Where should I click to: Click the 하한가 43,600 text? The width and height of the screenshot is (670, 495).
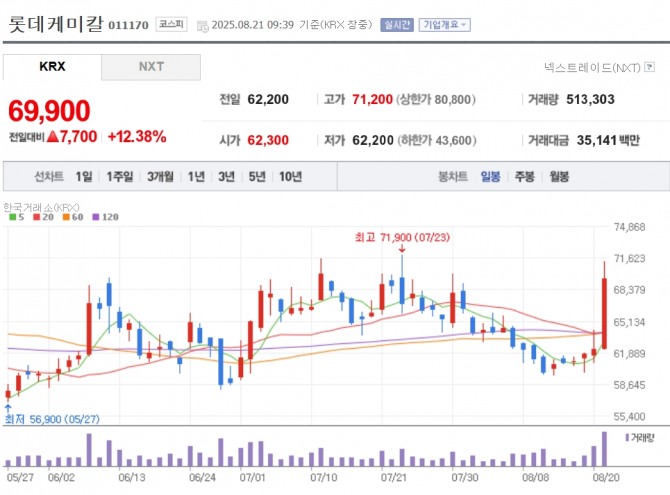[x=437, y=140]
